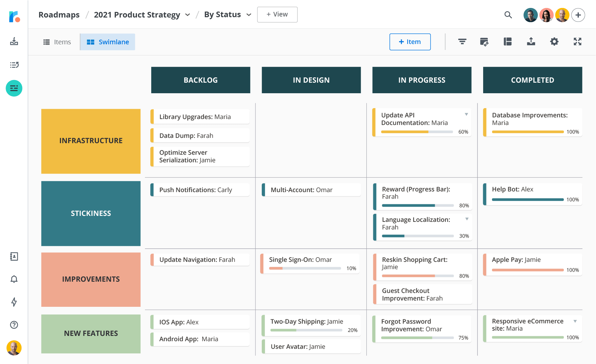Select INFRASTRUCTURE swimlane header
This screenshot has width=596, height=364.
[x=91, y=141]
